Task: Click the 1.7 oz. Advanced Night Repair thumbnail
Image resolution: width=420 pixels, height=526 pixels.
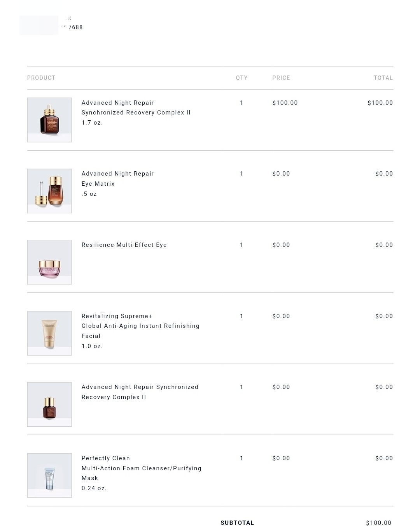Action: [49, 120]
